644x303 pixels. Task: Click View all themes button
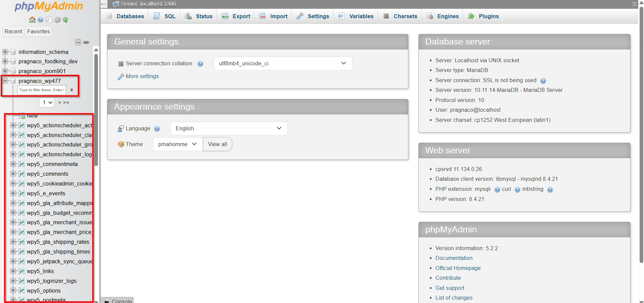click(217, 144)
